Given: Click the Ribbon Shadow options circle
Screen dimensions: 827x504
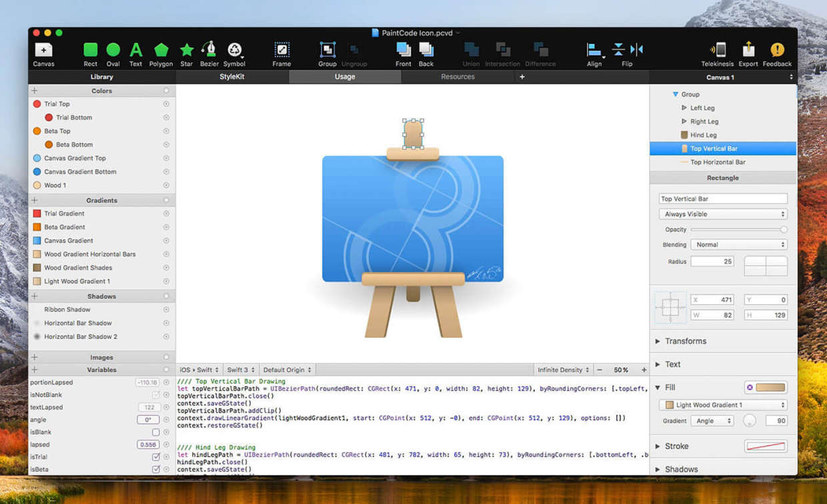Looking at the screenshot, I should point(166,309).
